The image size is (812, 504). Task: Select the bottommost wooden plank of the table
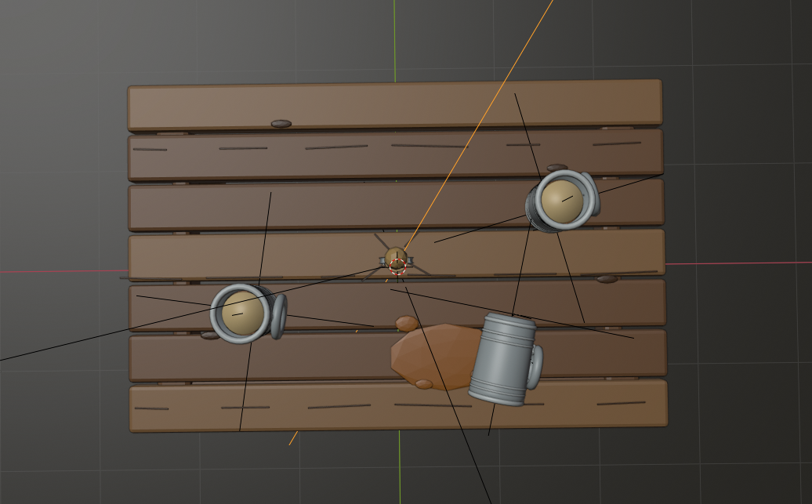coord(398,405)
